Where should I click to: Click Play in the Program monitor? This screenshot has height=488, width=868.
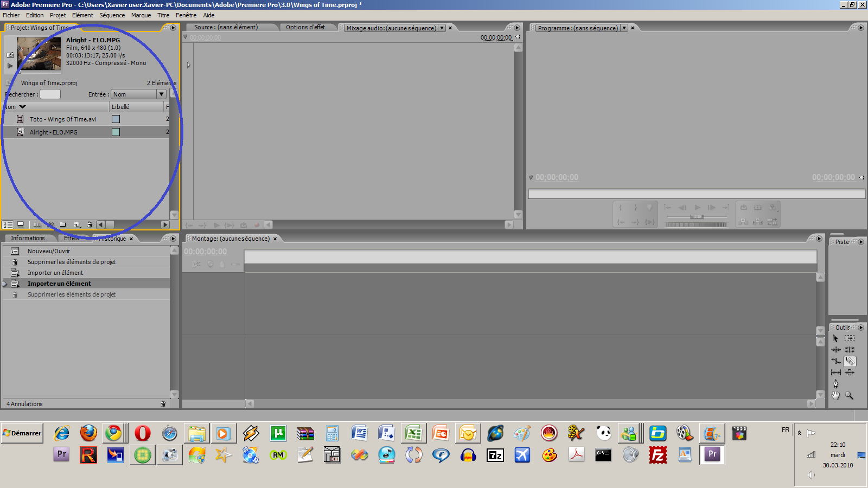tap(697, 207)
